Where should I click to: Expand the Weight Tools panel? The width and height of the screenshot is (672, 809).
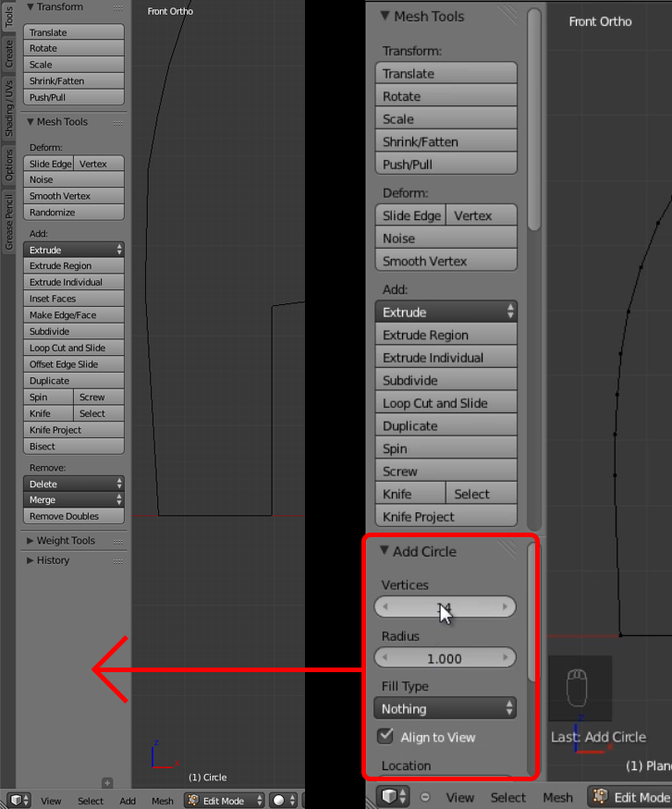tap(31, 541)
